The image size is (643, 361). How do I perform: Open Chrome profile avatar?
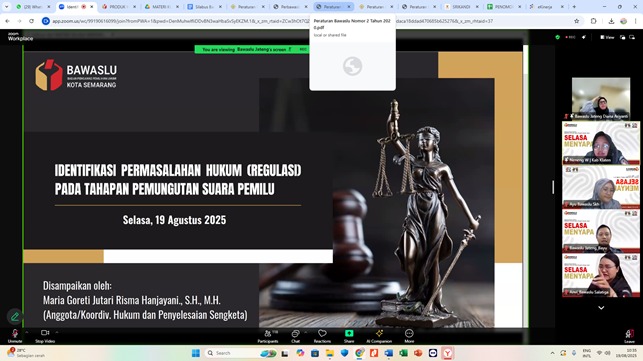click(623, 21)
